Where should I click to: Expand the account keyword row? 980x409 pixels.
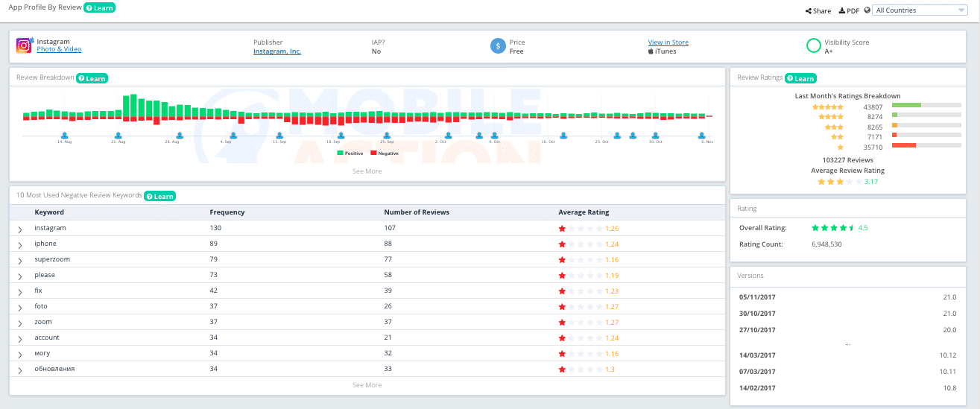tap(20, 338)
